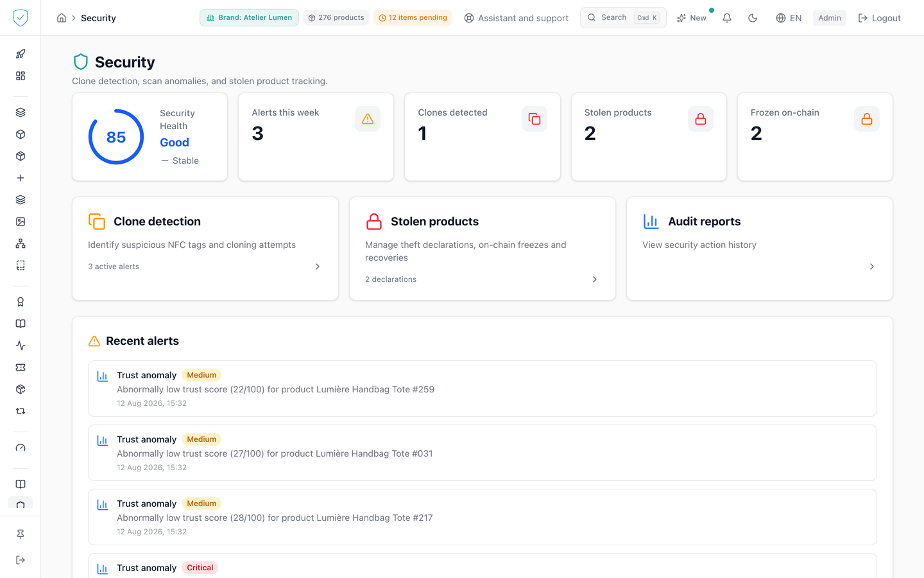924x578 pixels.
Task: Click the chart icon of the Handbag Tote #259 alert
Action: coord(102,376)
